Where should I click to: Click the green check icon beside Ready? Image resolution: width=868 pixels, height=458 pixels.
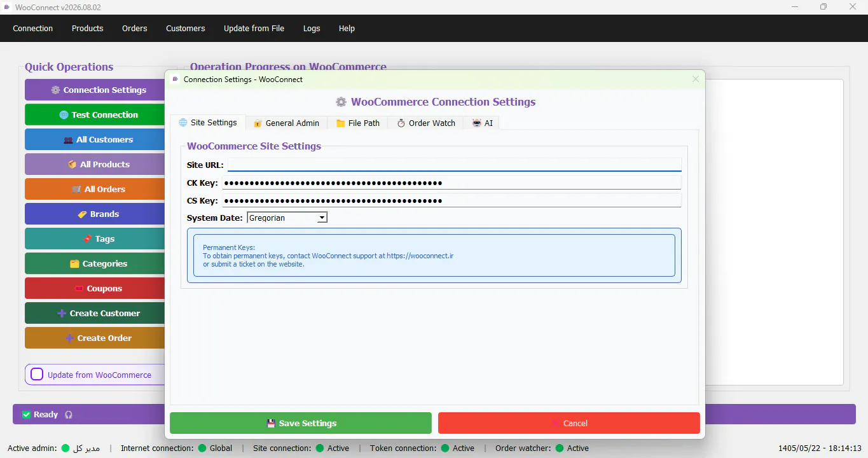pos(27,415)
